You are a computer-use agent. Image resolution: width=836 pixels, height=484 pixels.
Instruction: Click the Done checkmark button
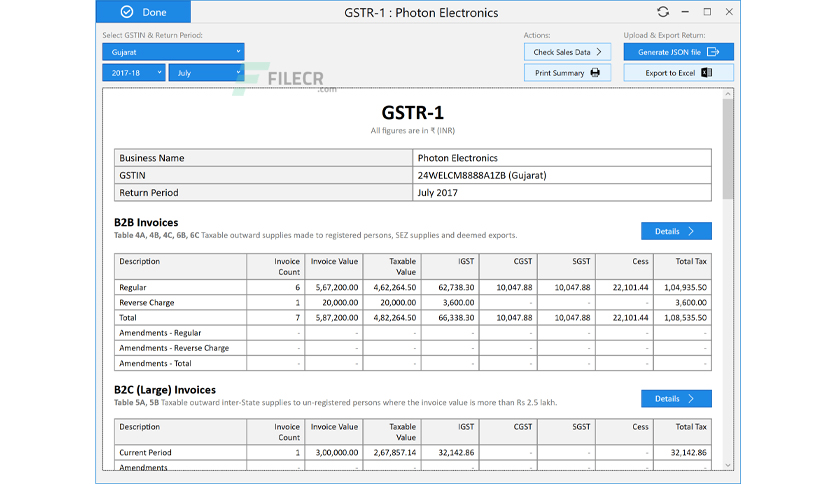click(143, 12)
